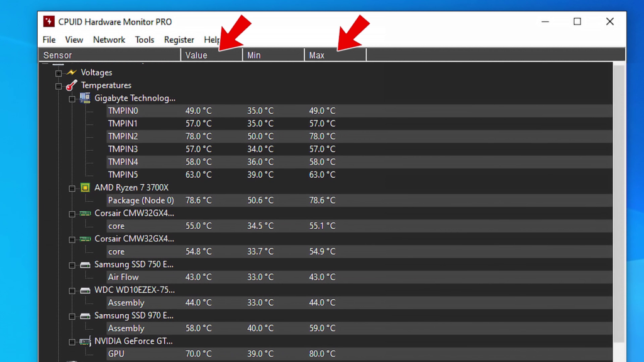Click the Gigabyte motherboard icon
Screen dimensions: 644x362
coord(85,97)
